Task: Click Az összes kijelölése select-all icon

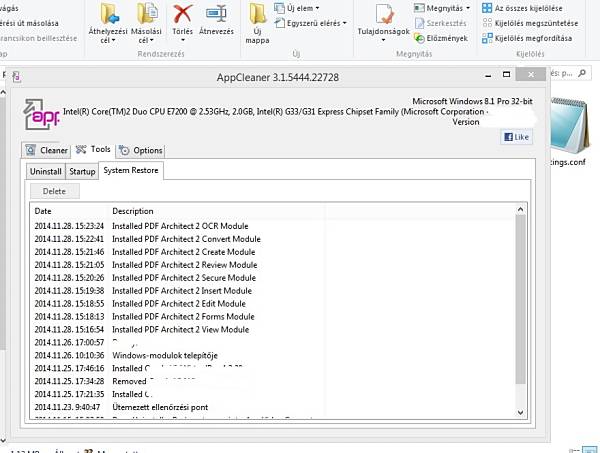Action: (487, 8)
